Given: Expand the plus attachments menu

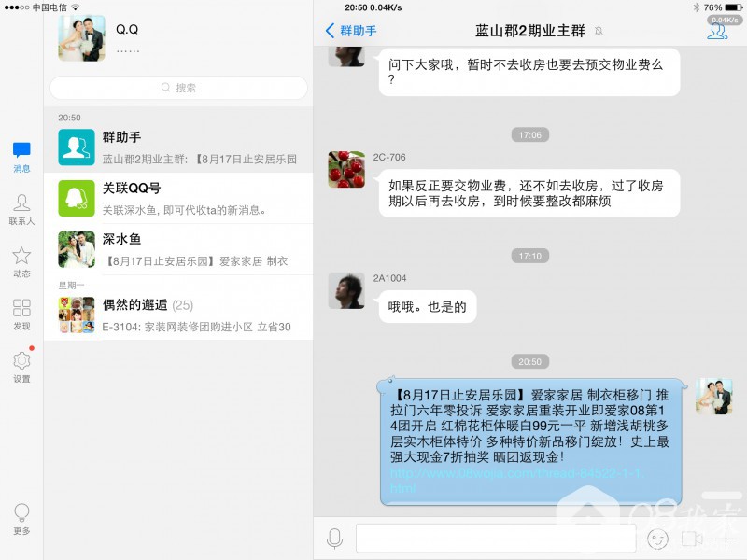Looking at the screenshot, I should (726, 539).
